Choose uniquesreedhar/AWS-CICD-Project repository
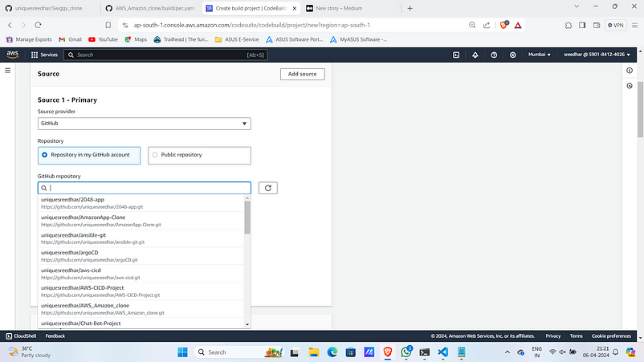 (x=141, y=291)
